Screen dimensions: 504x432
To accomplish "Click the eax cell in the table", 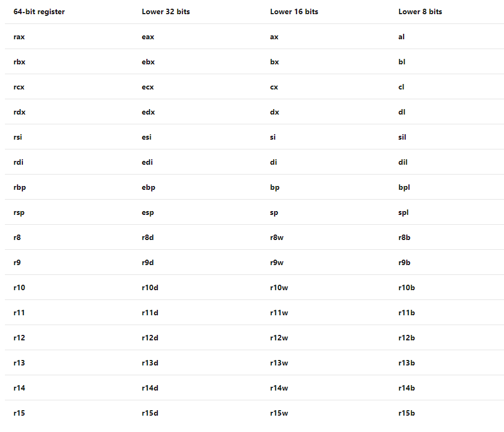I will 148,37.
